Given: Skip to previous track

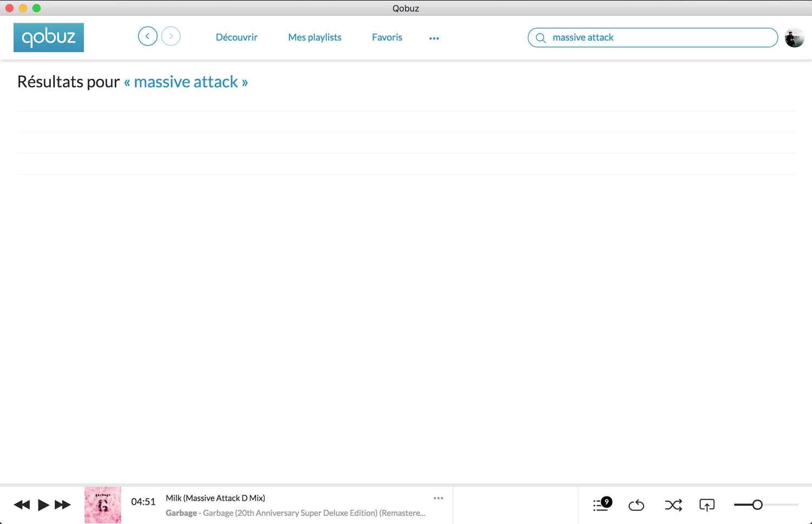Looking at the screenshot, I should tap(22, 505).
